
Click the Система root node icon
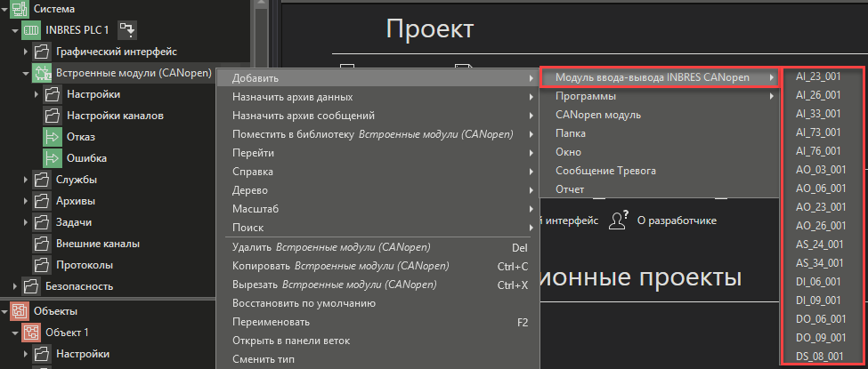[x=19, y=8]
